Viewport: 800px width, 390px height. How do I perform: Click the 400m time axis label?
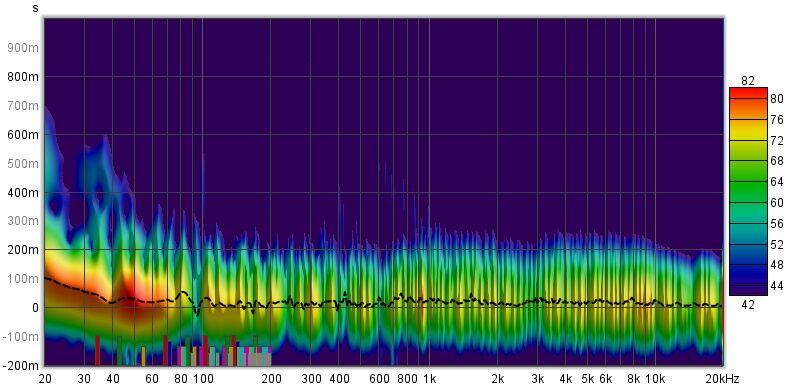point(24,192)
